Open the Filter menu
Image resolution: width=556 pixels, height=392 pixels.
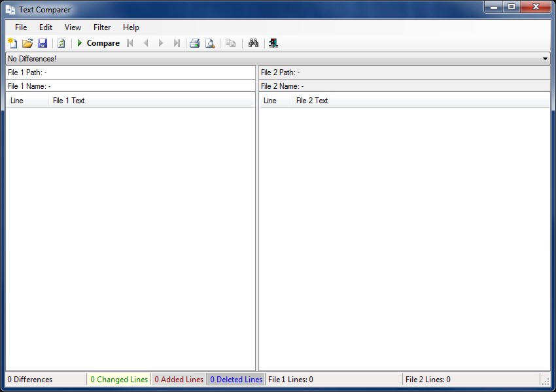coord(102,27)
